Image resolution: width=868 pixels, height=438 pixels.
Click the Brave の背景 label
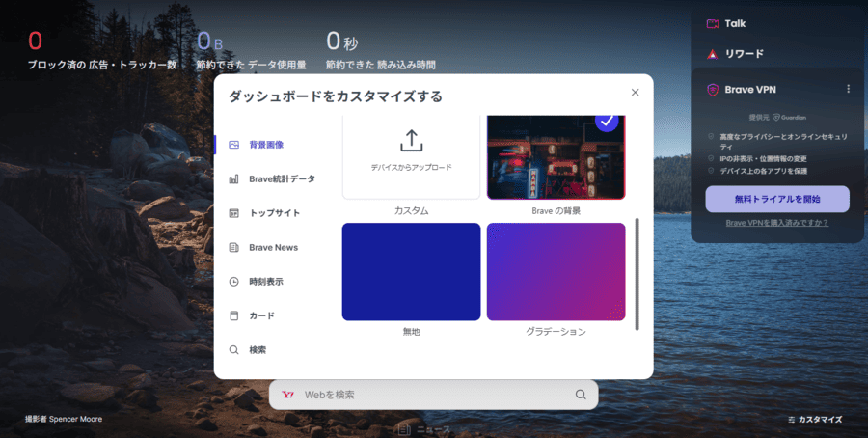coord(556,211)
